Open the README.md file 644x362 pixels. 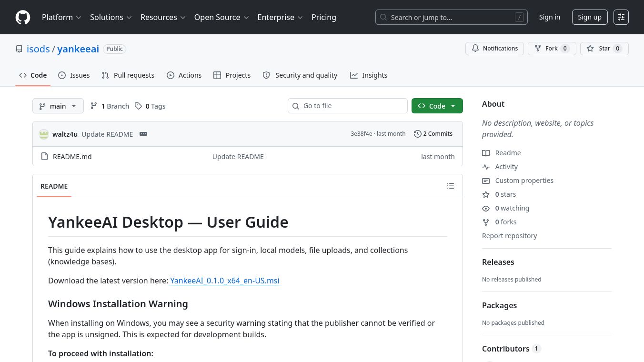pos(72,156)
